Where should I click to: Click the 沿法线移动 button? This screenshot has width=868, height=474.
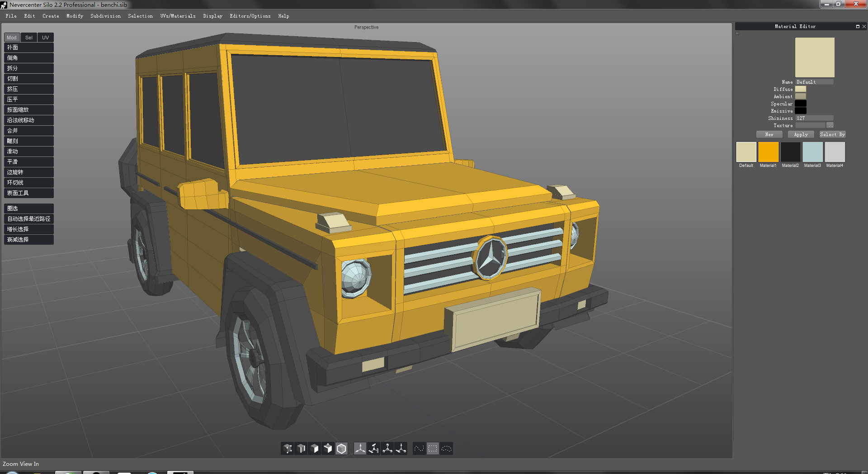29,120
